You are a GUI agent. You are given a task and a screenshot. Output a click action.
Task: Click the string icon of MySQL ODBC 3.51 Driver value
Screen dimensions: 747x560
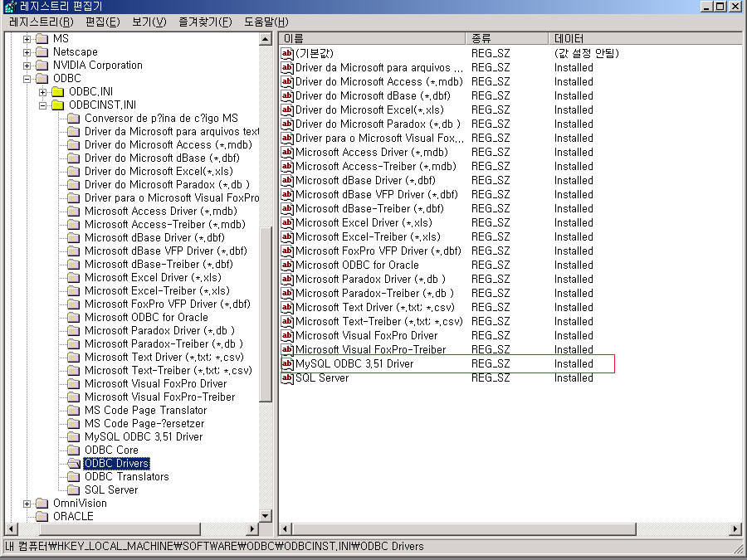coord(287,364)
